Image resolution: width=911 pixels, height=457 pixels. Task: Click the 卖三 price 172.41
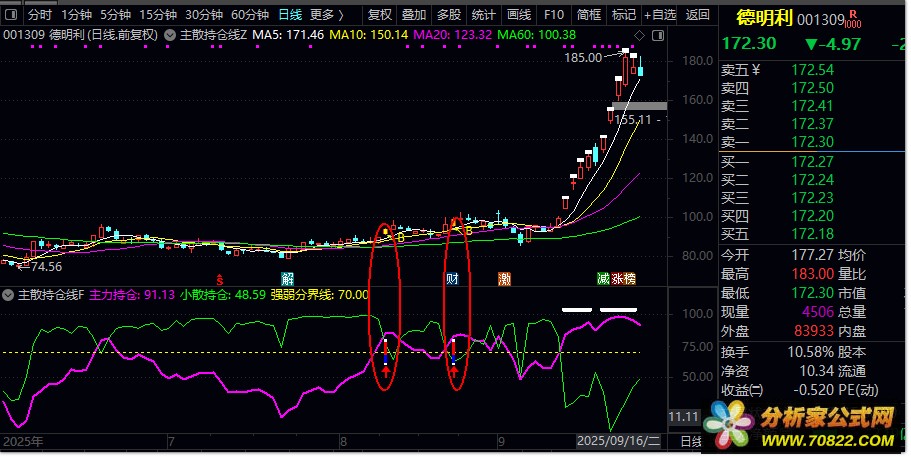pyautogui.click(x=812, y=106)
